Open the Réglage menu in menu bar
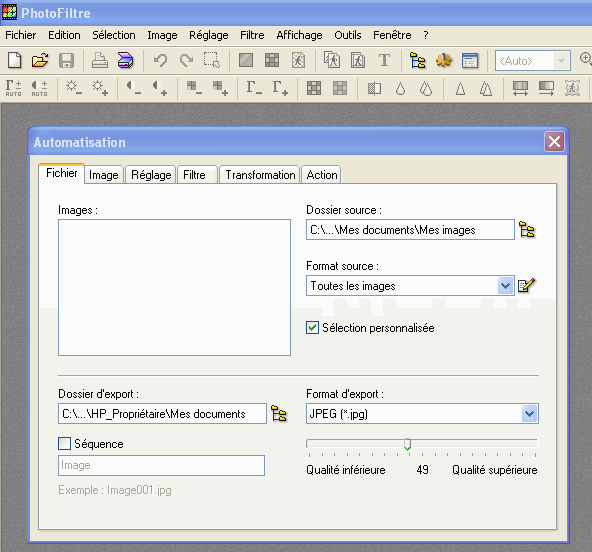 209,35
